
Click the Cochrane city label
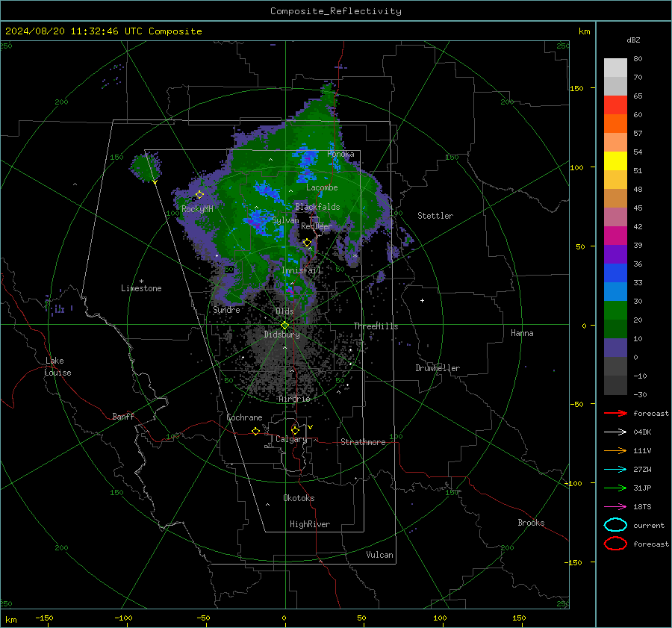click(x=244, y=417)
